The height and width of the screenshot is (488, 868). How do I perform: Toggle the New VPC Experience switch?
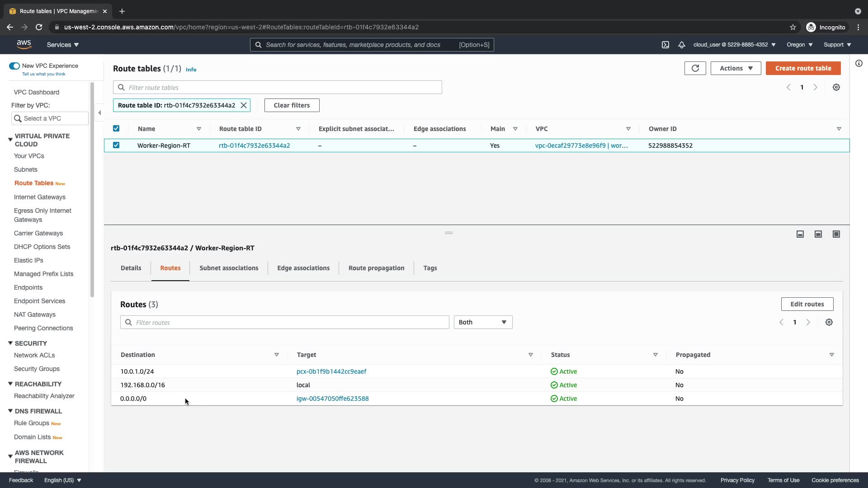[14, 66]
